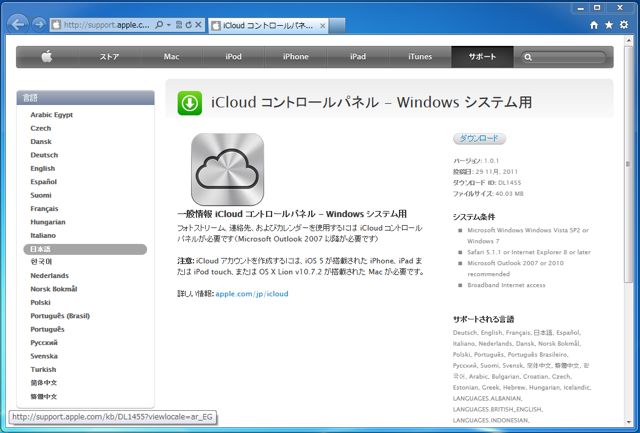640x433 pixels.
Task: Open the Mac navigation item
Action: coord(171,57)
